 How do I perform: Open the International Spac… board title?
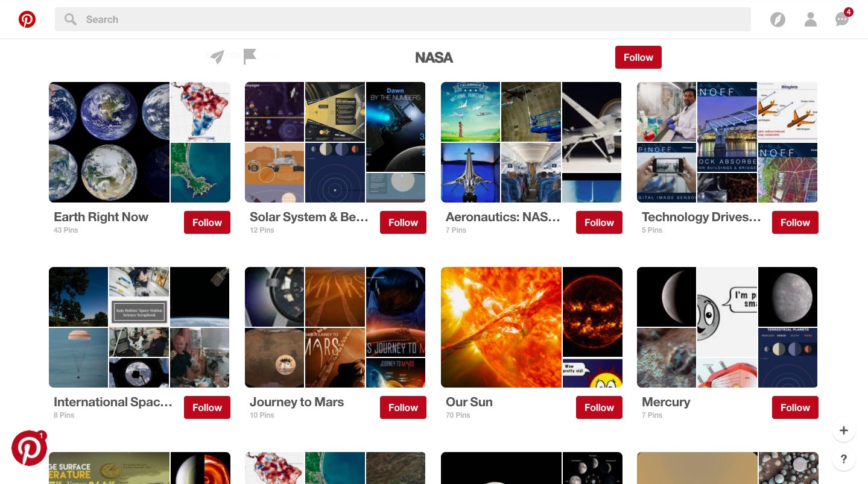[x=113, y=402]
